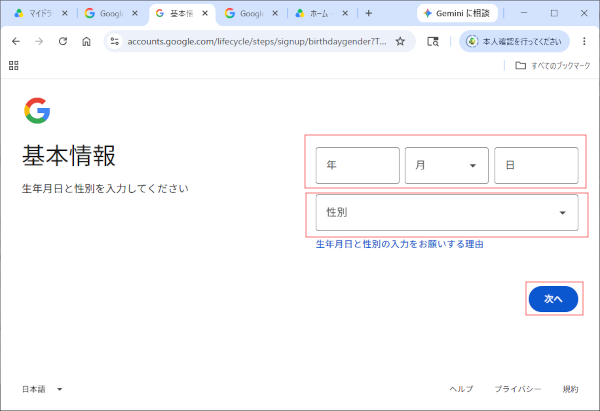Image resolution: width=600 pixels, height=411 pixels.
Task: Open the 規約 link
Action: [570, 389]
